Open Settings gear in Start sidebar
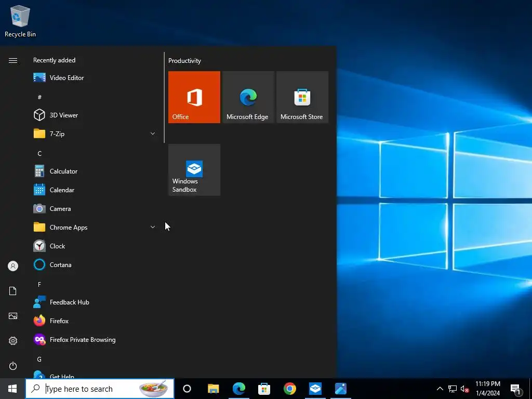This screenshot has height=399, width=532. tap(13, 341)
